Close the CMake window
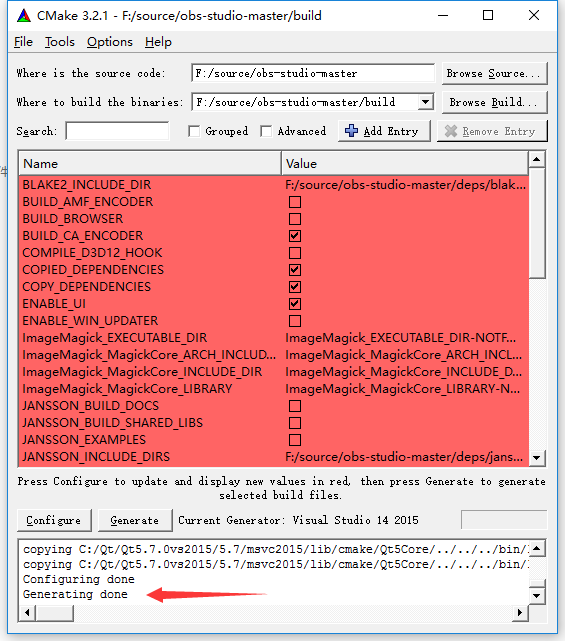Viewport: 565px width, 641px height. (534, 16)
